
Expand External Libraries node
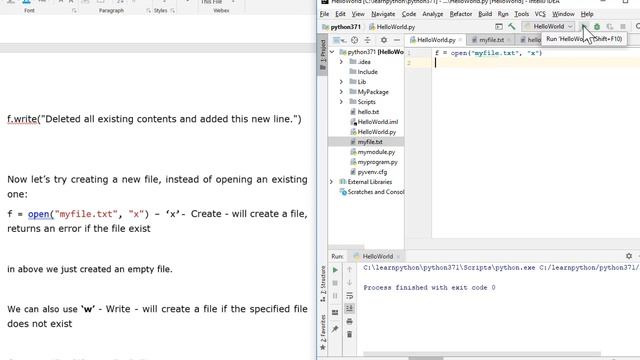pyautogui.click(x=331, y=182)
